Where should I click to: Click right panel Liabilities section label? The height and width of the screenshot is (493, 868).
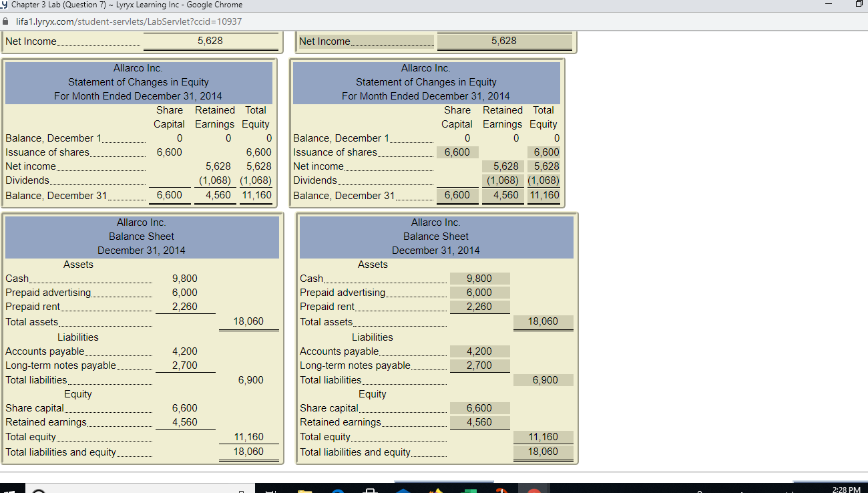tap(373, 337)
